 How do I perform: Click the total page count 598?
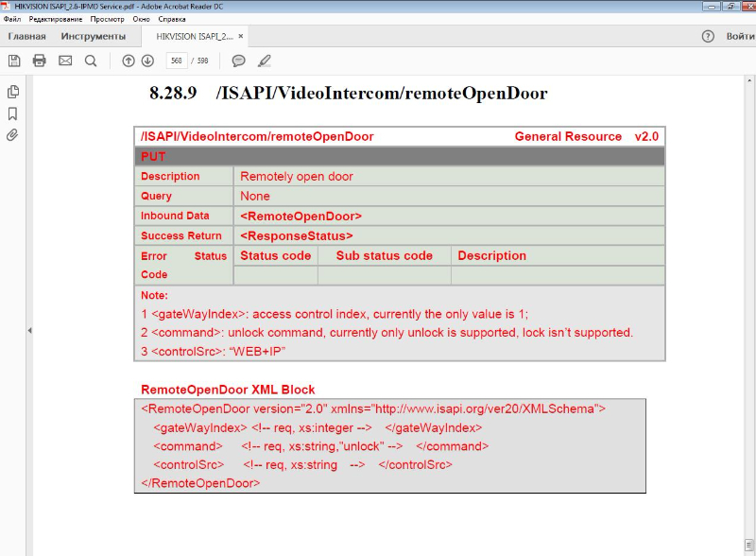click(202, 61)
